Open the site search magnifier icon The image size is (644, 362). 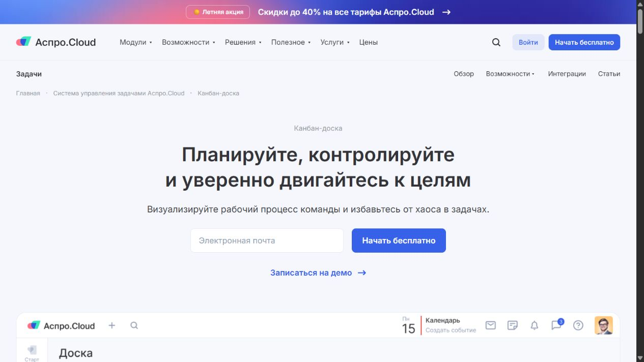coord(496,42)
